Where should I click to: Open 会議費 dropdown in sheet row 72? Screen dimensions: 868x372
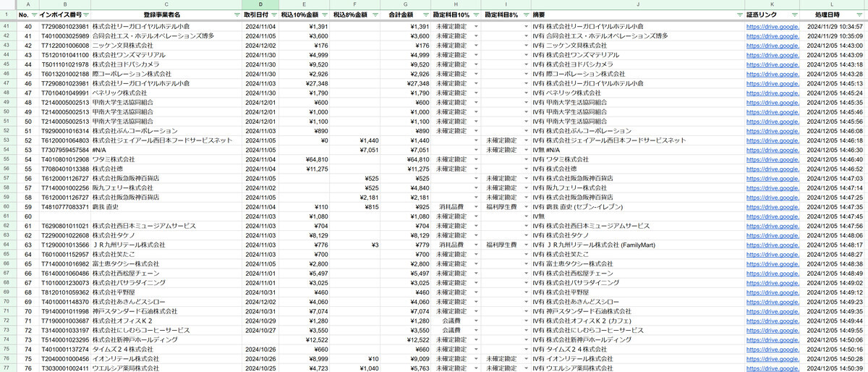(476, 329)
